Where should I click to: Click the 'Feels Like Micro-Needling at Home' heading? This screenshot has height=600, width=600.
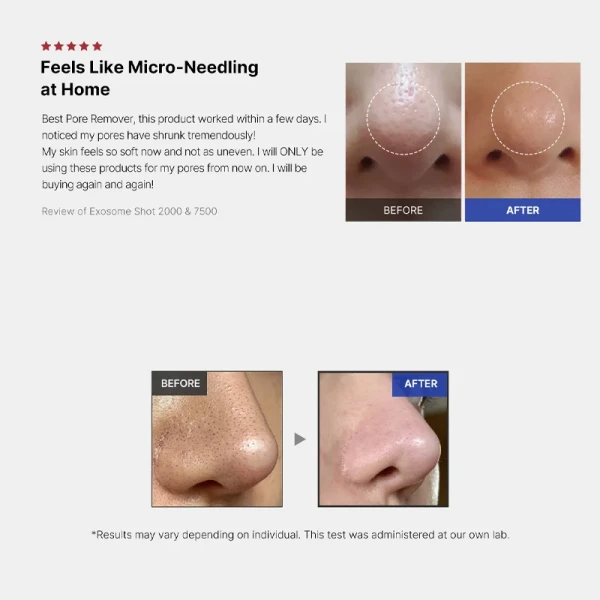[150, 78]
